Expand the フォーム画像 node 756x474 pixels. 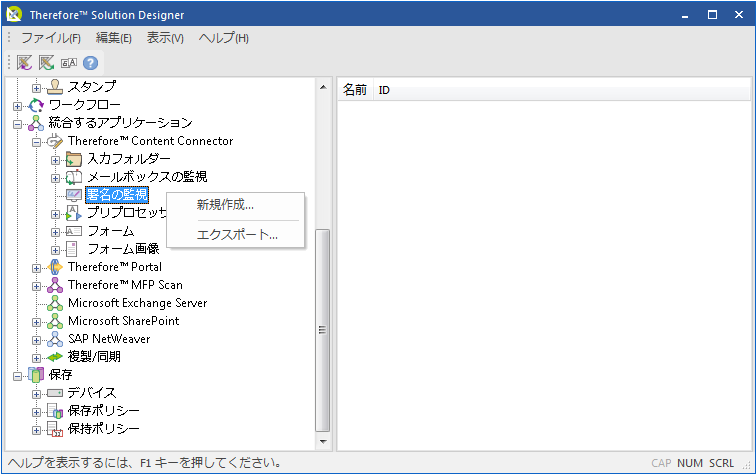[x=55, y=250]
